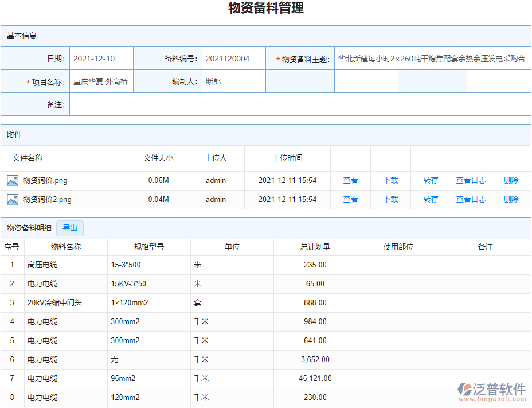
Task: Select row 1 高压电缆 in the detail table
Action: 43,265
